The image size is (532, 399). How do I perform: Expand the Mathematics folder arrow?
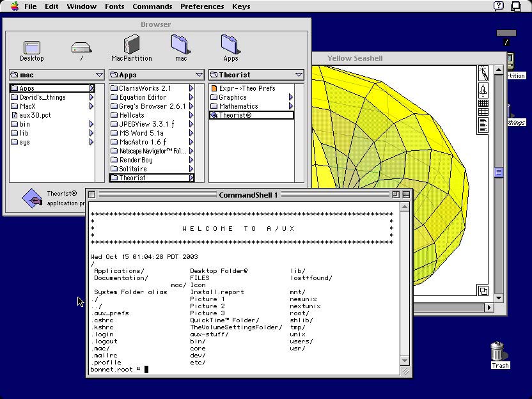point(291,106)
